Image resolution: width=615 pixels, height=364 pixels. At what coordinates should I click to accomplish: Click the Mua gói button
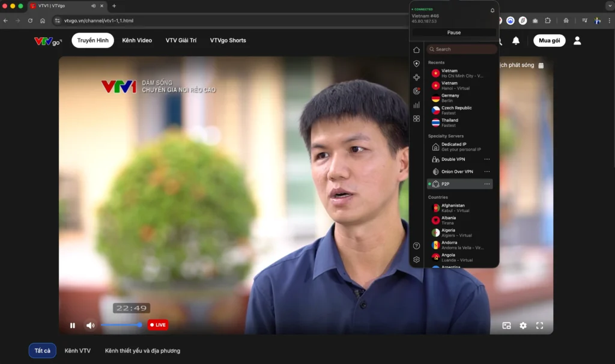click(549, 40)
